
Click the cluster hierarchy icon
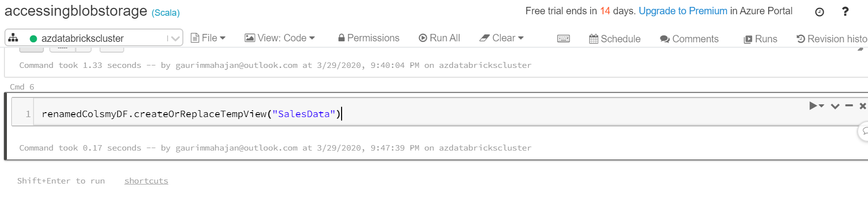tap(14, 38)
